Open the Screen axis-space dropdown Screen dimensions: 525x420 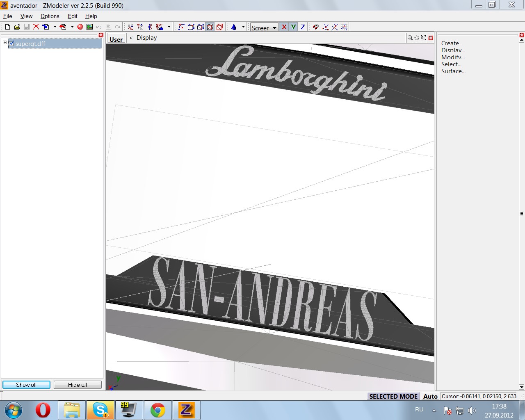265,27
